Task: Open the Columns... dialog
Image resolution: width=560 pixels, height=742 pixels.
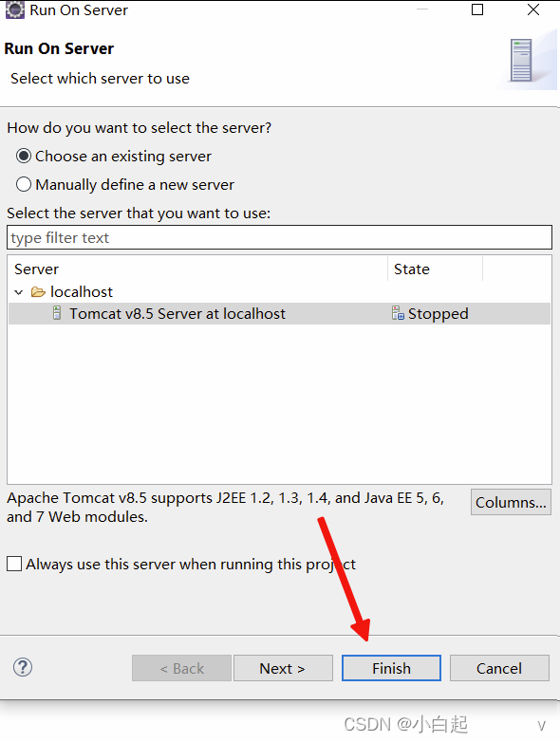Action: 511,502
